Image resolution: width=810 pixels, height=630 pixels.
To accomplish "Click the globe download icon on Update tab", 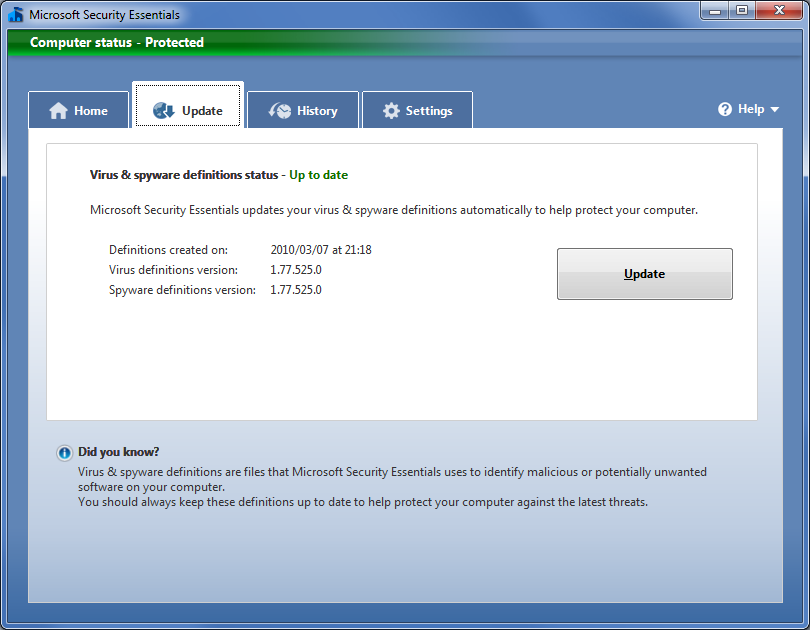I will pyautogui.click(x=164, y=111).
